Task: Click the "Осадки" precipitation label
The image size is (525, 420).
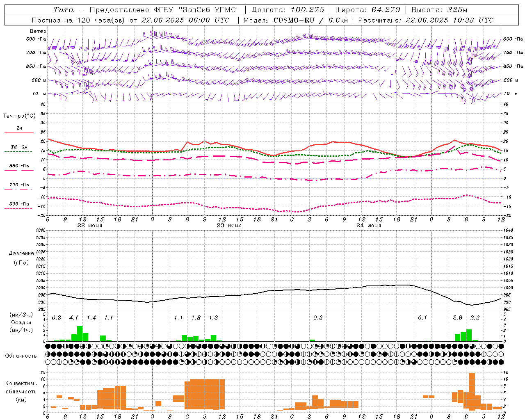Action: (x=21, y=322)
